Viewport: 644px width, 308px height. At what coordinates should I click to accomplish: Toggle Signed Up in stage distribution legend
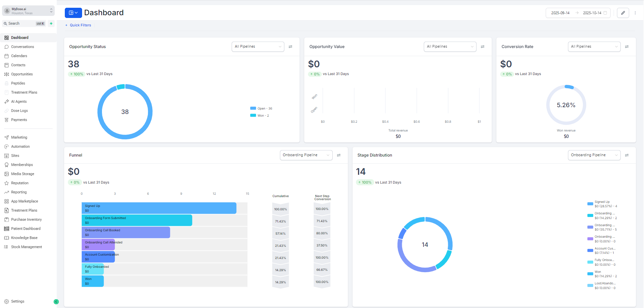(x=602, y=204)
